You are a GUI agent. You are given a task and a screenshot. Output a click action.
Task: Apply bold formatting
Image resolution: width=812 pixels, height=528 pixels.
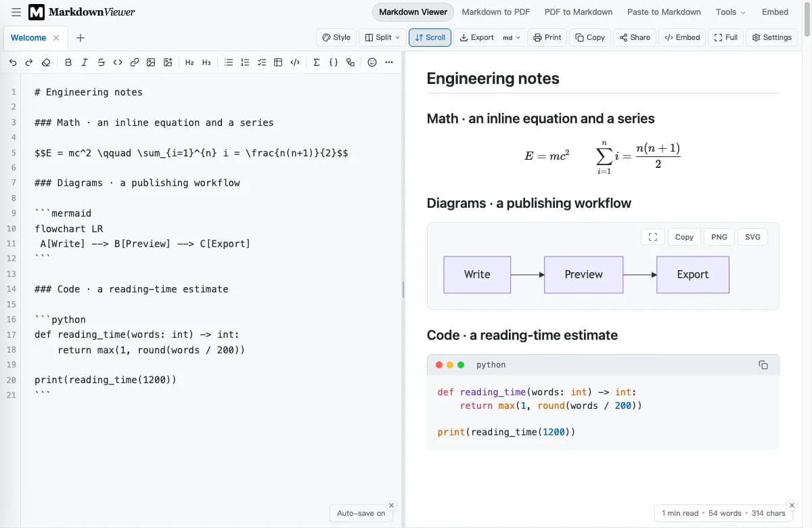(x=68, y=62)
